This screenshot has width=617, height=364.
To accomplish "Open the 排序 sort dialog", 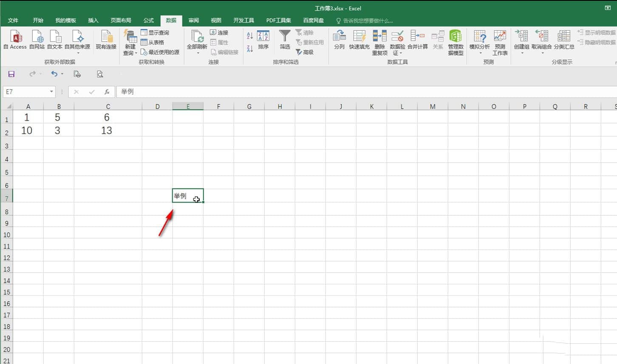I will pyautogui.click(x=263, y=40).
